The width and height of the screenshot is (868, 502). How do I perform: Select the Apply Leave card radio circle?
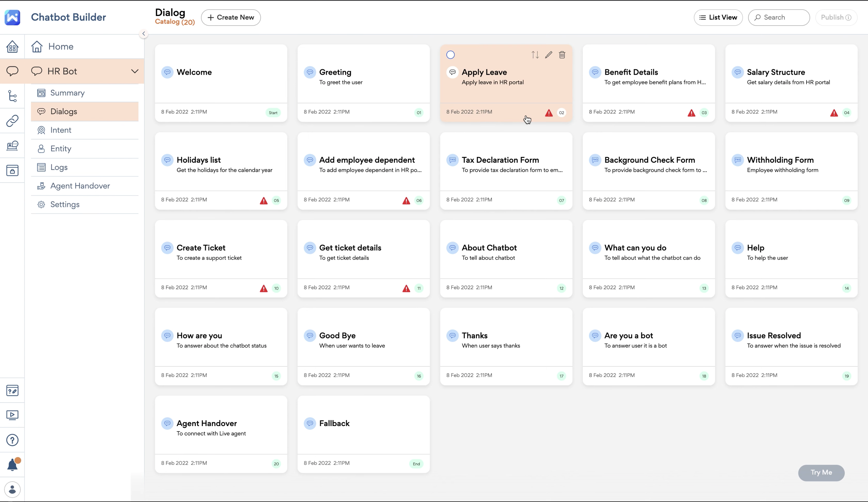(x=450, y=55)
